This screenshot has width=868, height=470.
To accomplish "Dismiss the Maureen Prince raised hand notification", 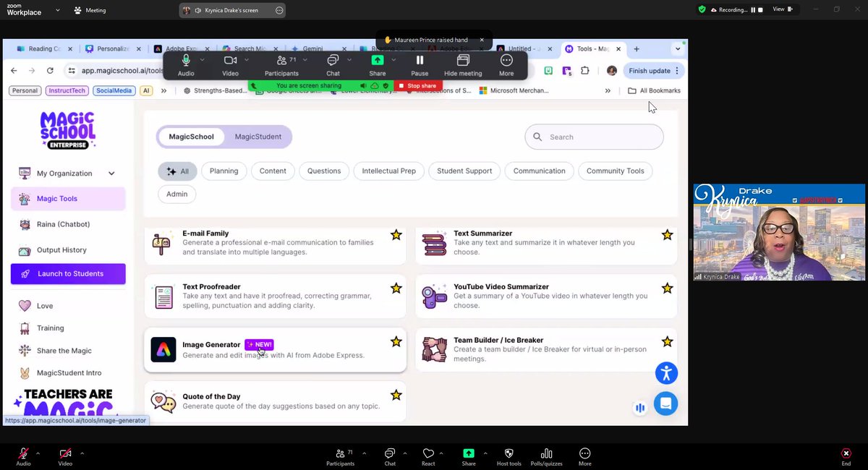I will (482, 40).
